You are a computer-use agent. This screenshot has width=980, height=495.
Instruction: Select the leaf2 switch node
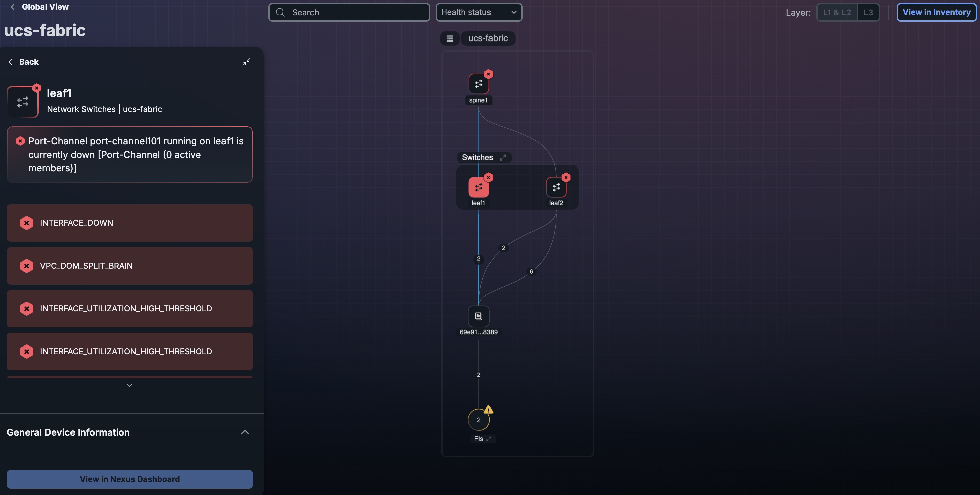coord(556,187)
